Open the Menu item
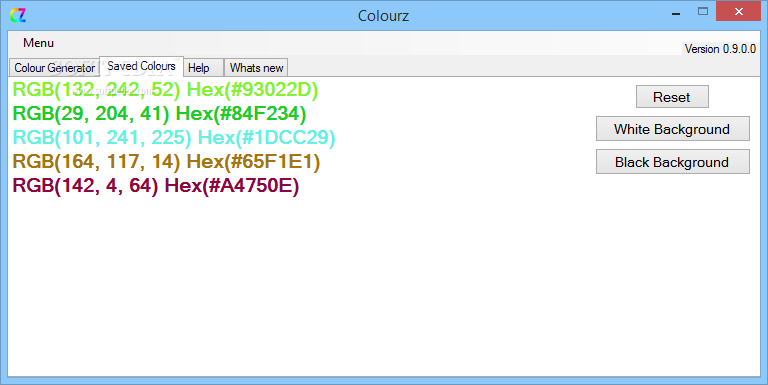The width and height of the screenshot is (768, 385). (38, 43)
